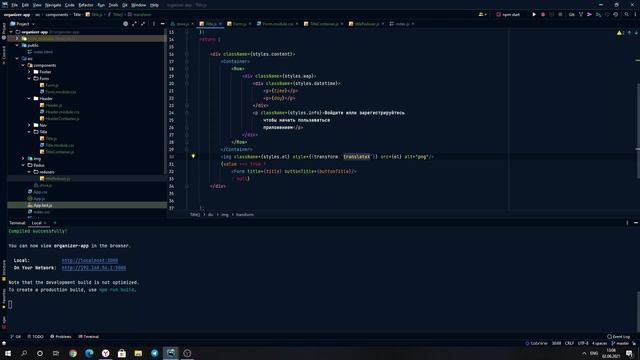Screen dimensions: 640x360
Task: Click the red Debug bug icon
Action: [543, 14]
